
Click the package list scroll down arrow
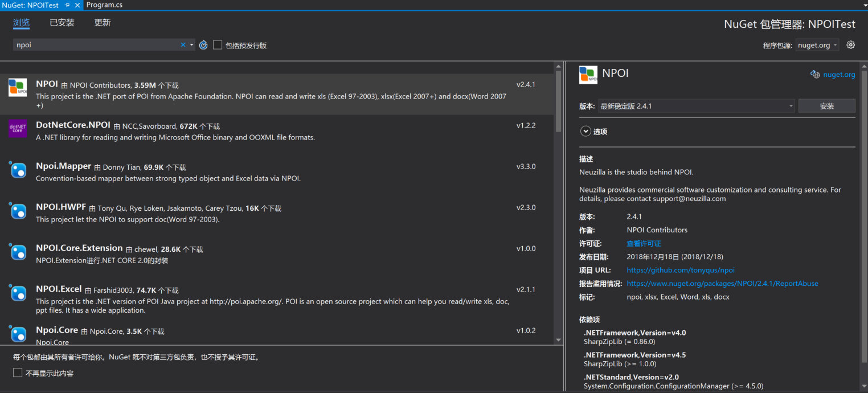point(558,340)
